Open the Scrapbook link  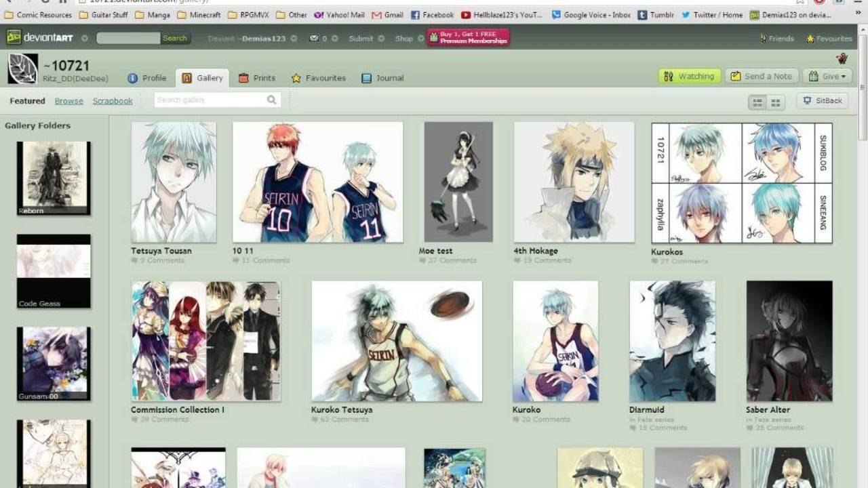pos(113,101)
